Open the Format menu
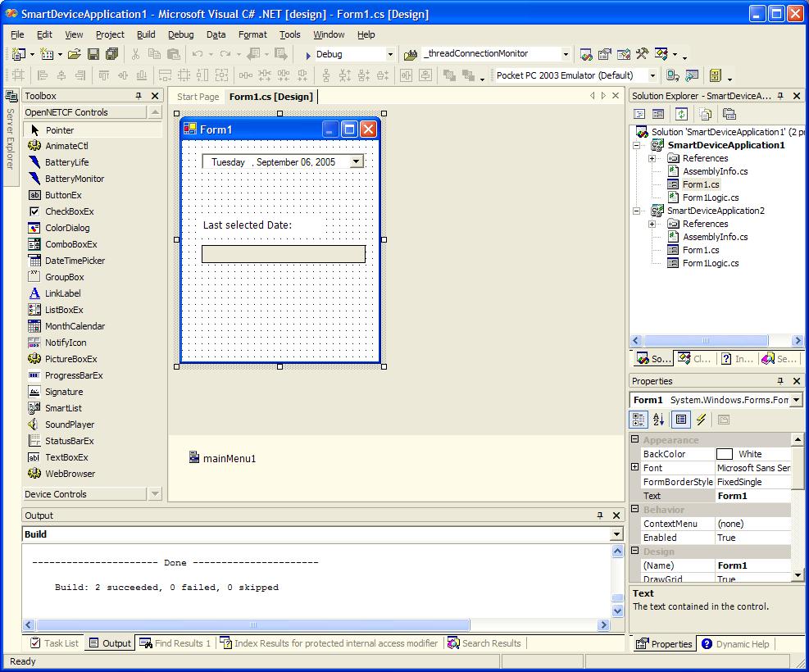The height and width of the screenshot is (672, 809). (x=252, y=34)
